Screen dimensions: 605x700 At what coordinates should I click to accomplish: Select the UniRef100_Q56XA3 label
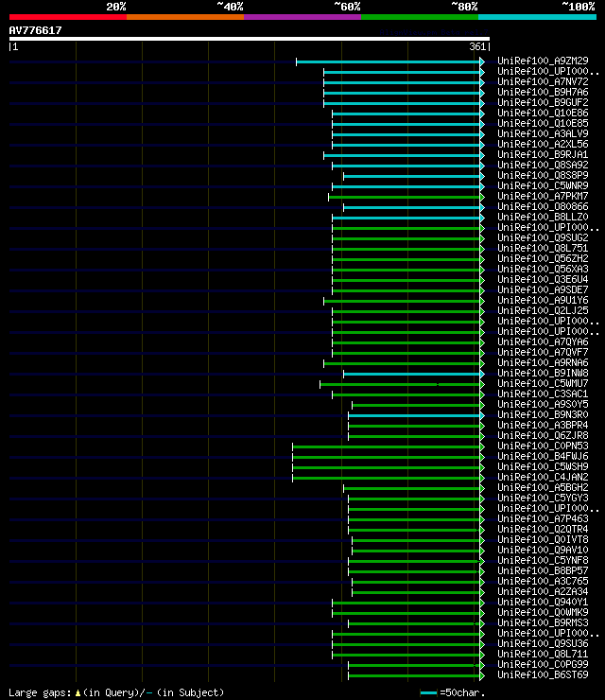pos(543,270)
